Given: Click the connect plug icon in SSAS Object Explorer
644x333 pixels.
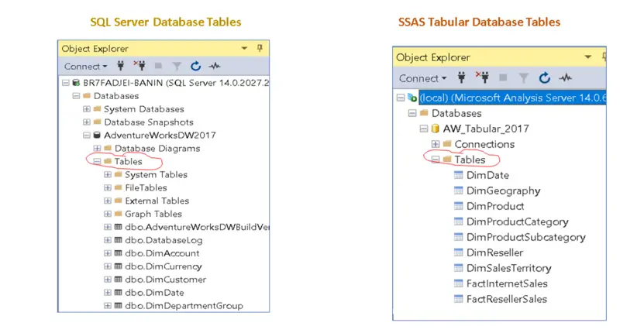Looking at the screenshot, I should click(462, 77).
